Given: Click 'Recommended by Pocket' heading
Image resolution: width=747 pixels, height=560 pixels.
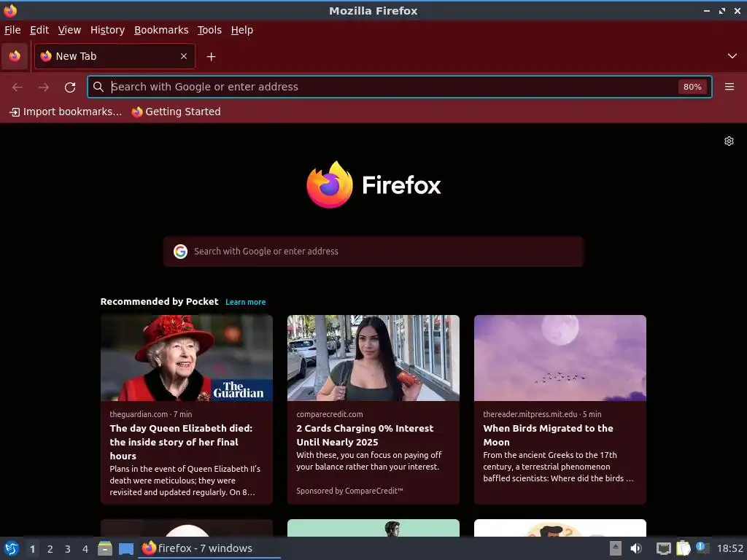Looking at the screenshot, I should (x=159, y=301).
